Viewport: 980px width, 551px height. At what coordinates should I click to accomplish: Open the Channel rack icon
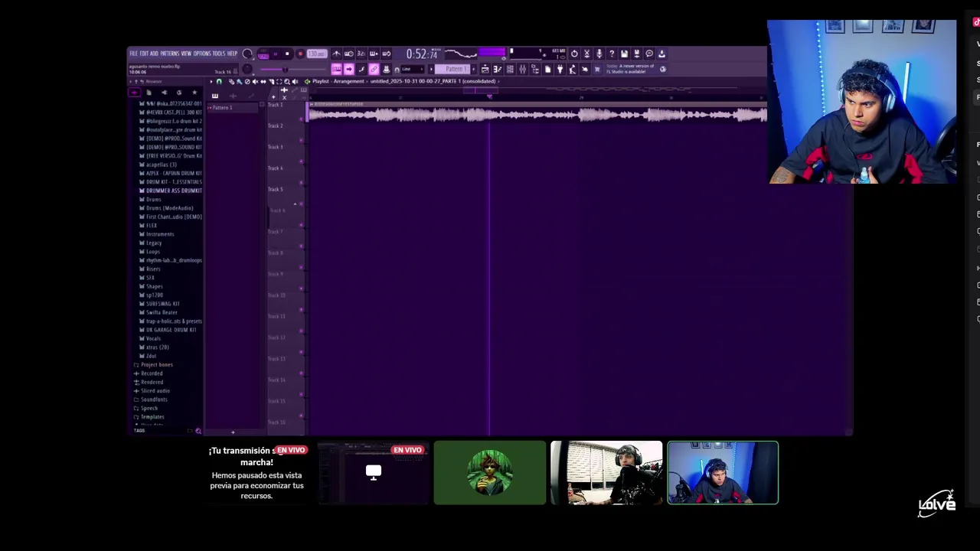point(510,70)
